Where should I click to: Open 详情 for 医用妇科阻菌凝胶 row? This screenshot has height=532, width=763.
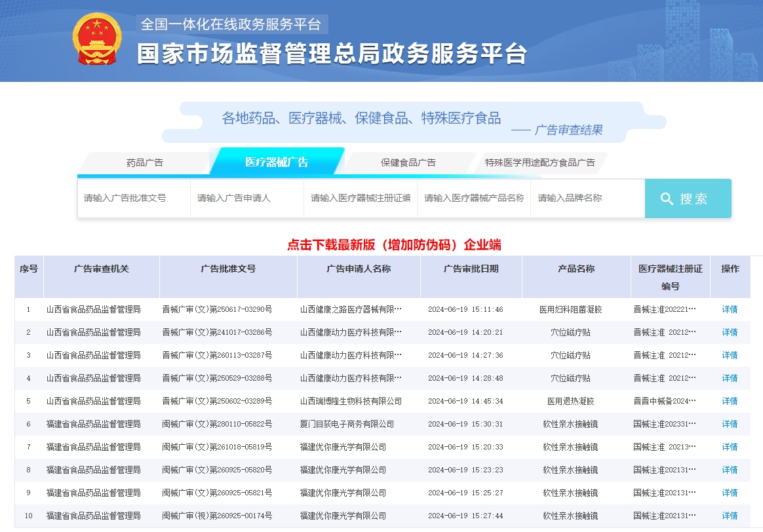[729, 309]
